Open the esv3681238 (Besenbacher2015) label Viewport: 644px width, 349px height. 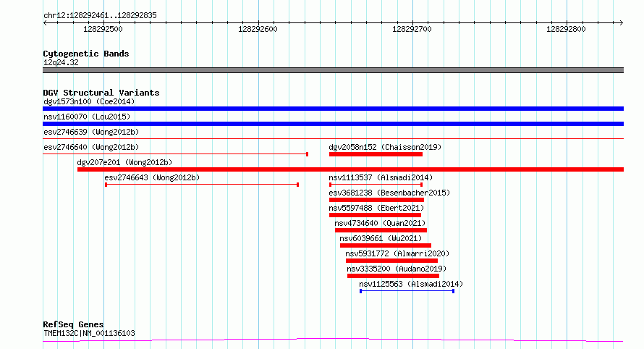pos(389,193)
